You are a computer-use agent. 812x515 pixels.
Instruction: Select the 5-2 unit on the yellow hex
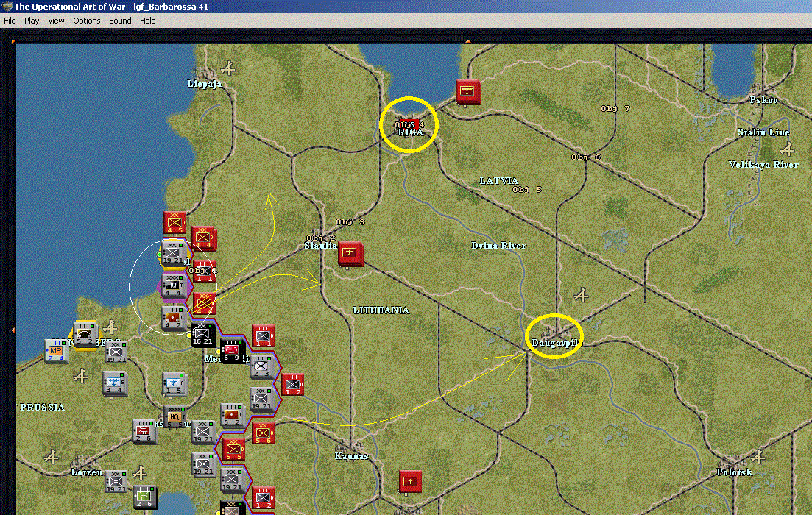(85, 335)
